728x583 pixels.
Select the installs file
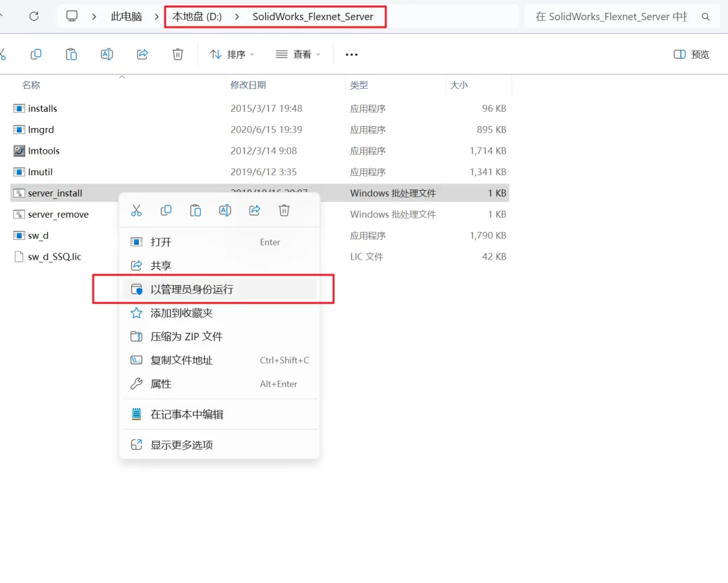point(42,109)
